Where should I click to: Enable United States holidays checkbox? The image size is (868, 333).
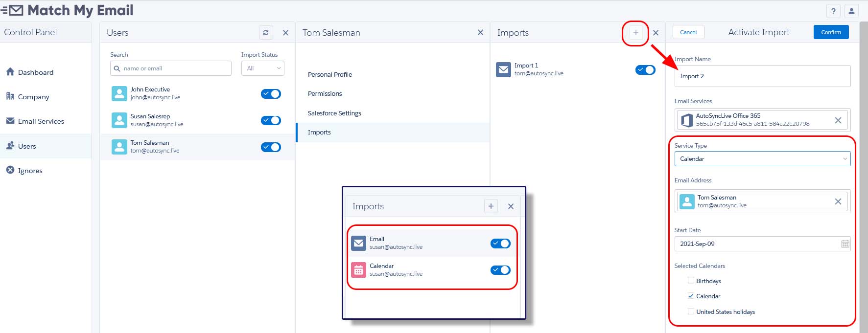coord(691,311)
